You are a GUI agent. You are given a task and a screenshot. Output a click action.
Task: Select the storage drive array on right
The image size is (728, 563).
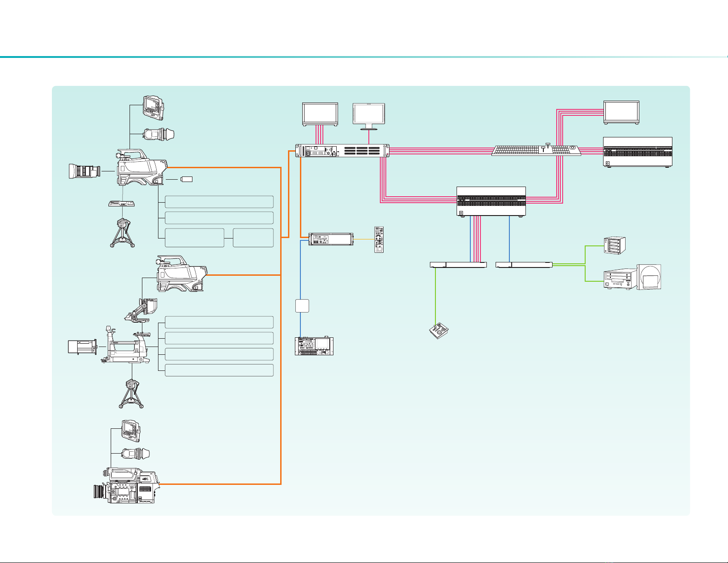point(614,246)
